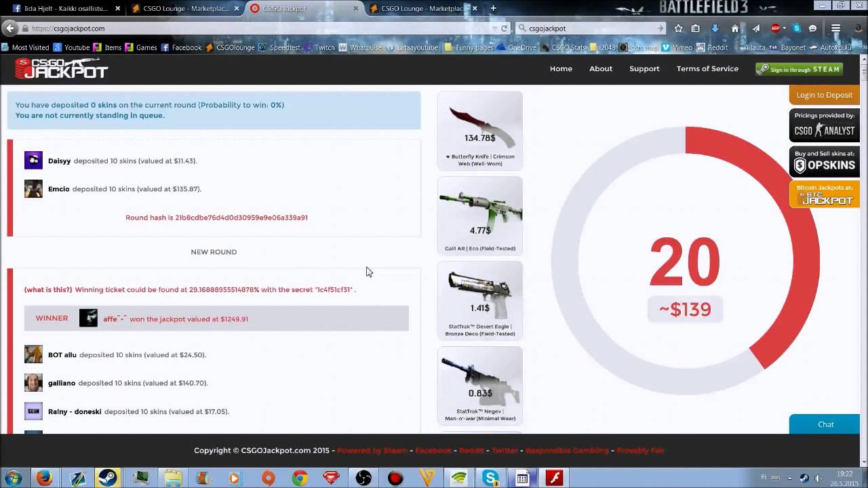The width and height of the screenshot is (868, 488).
Task: Click Sign in through Steam
Action: [x=800, y=69]
